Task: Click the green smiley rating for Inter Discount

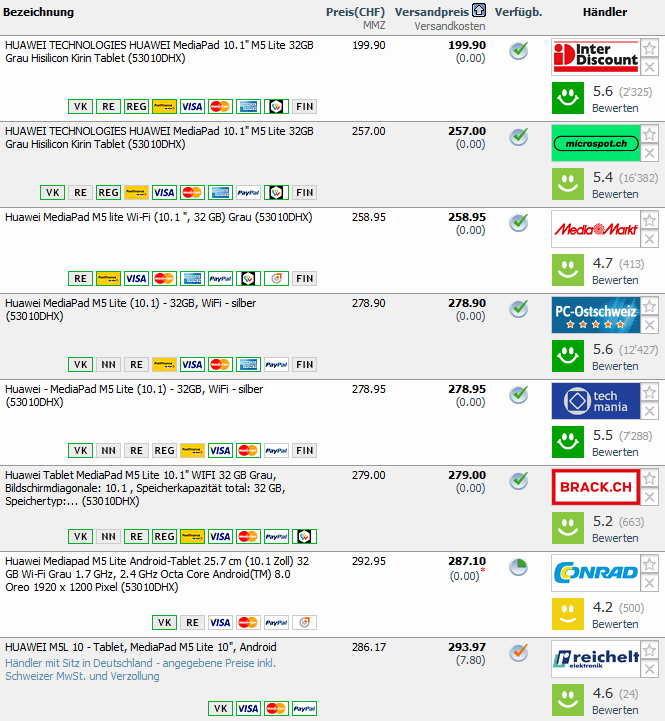Action: pyautogui.click(x=567, y=98)
